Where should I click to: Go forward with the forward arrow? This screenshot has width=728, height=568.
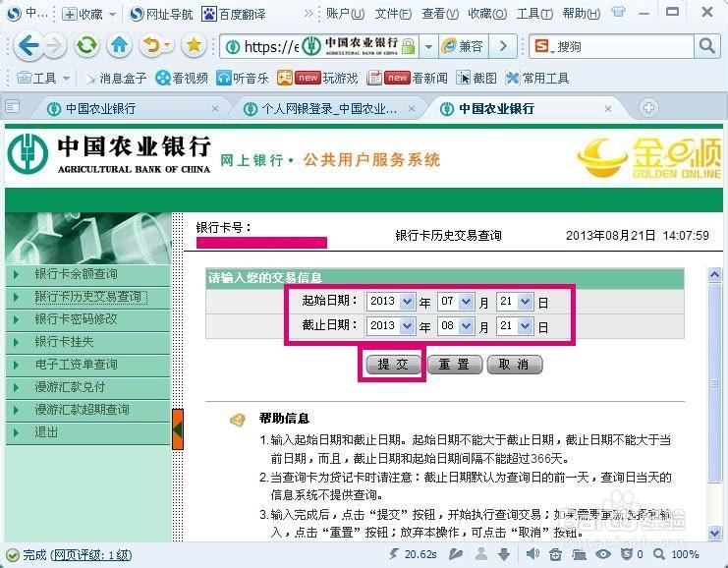pos(55,46)
